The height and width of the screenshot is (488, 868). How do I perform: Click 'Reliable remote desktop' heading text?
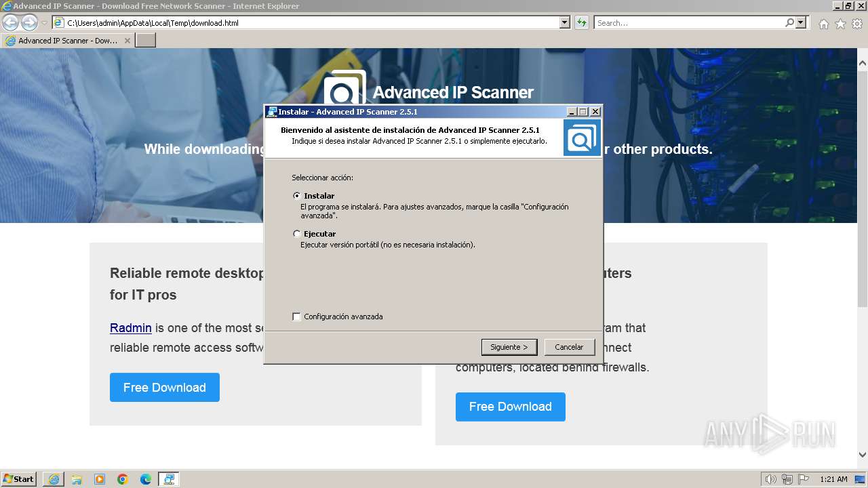coord(187,273)
